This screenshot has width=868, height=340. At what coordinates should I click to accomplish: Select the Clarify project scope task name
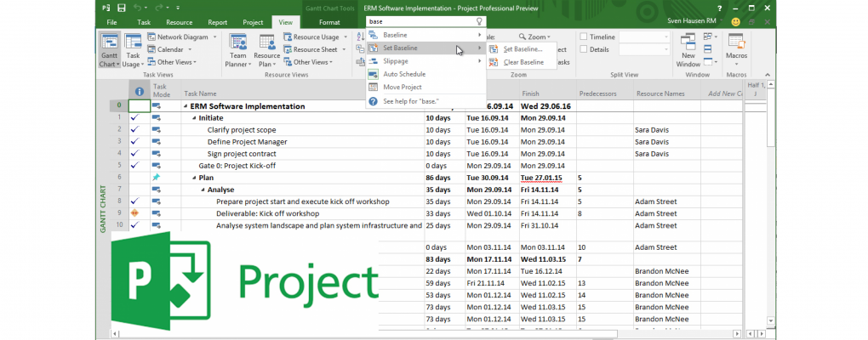243,130
